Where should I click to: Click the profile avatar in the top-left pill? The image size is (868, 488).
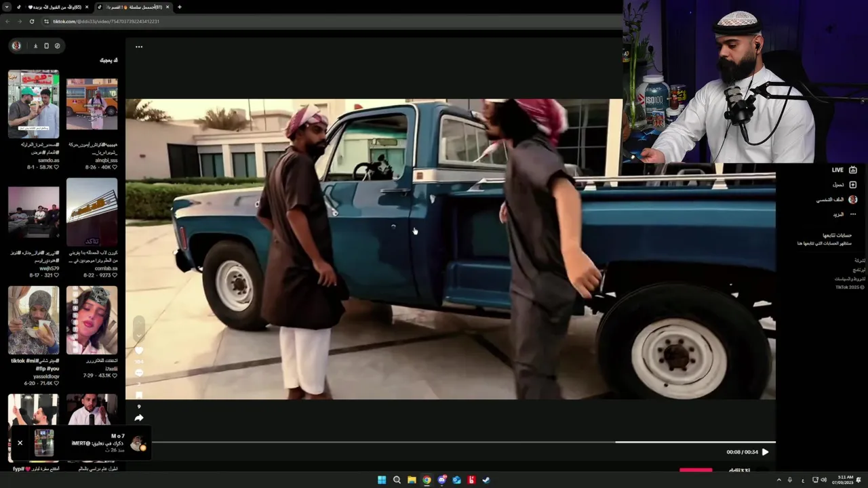pos(16,46)
